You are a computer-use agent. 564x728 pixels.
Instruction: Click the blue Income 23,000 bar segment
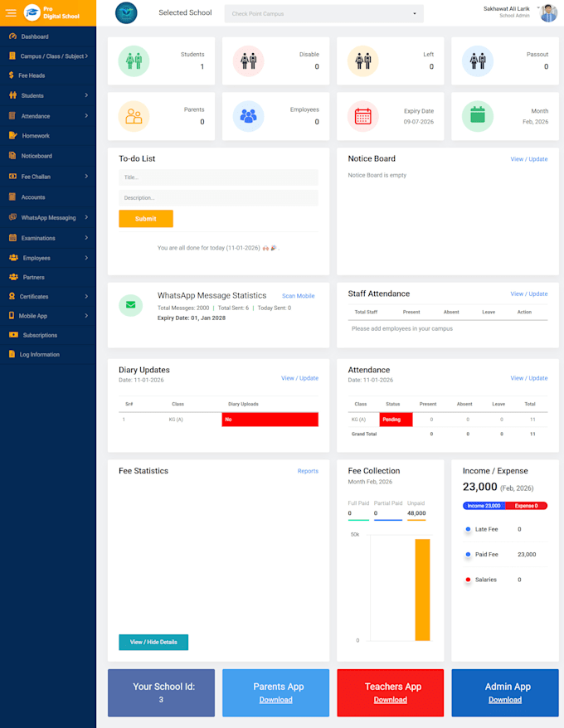(484, 506)
